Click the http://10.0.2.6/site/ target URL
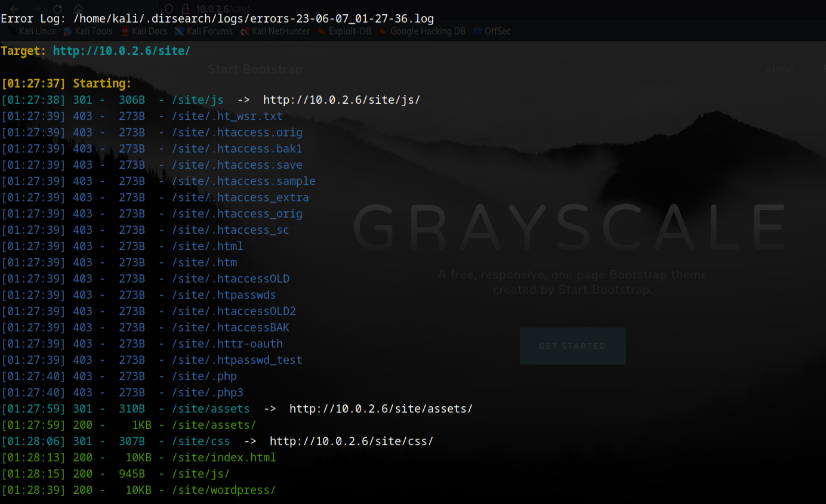 click(121, 51)
